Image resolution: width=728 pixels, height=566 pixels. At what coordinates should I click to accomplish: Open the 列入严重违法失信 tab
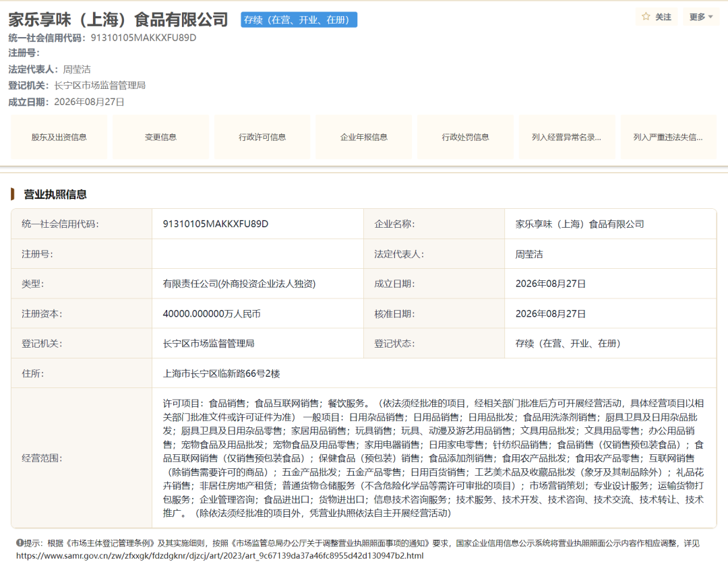point(669,137)
